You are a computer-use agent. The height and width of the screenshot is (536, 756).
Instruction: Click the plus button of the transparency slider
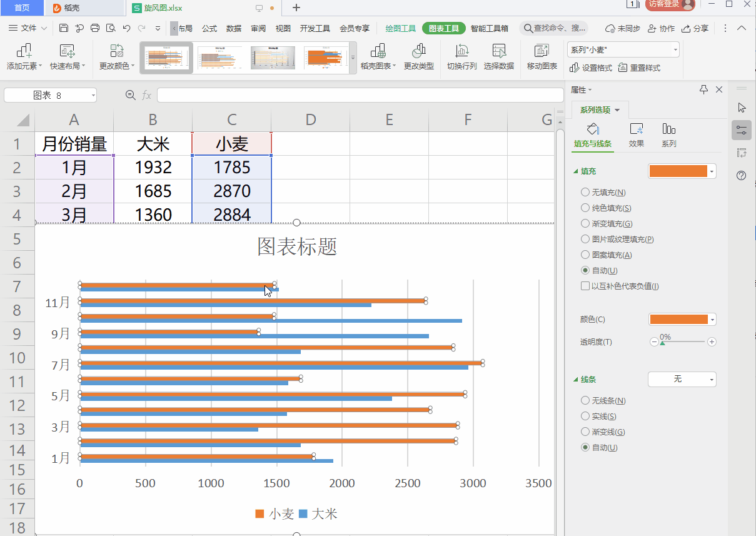pyautogui.click(x=712, y=341)
